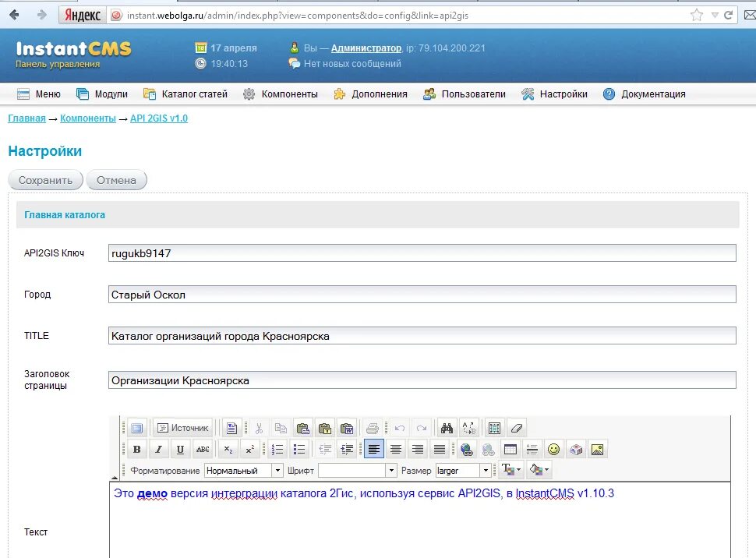Open the Дополнения menu
Viewport: 756px width, 558px height.
pyautogui.click(x=370, y=94)
